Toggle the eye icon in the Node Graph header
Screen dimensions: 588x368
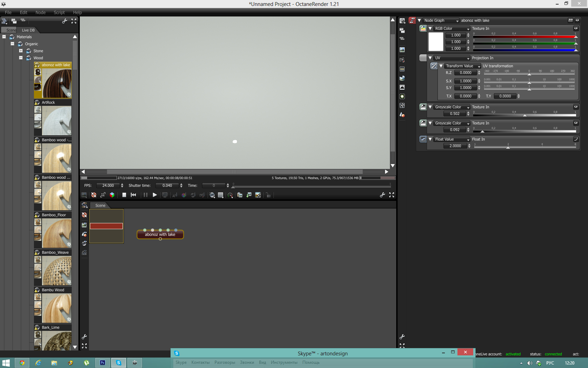pyautogui.click(x=577, y=20)
